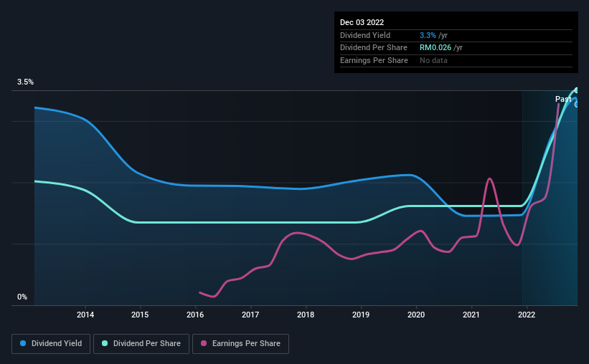589x364 pixels.
Task: Toggle the Dividend Per Share legend button
Action: point(141,344)
